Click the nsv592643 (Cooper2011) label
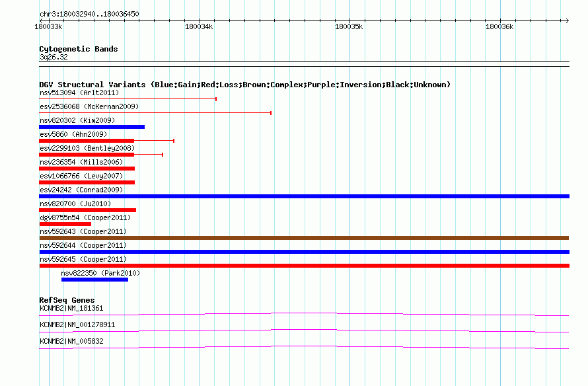The height and width of the screenshot is (386, 588). 83,231
